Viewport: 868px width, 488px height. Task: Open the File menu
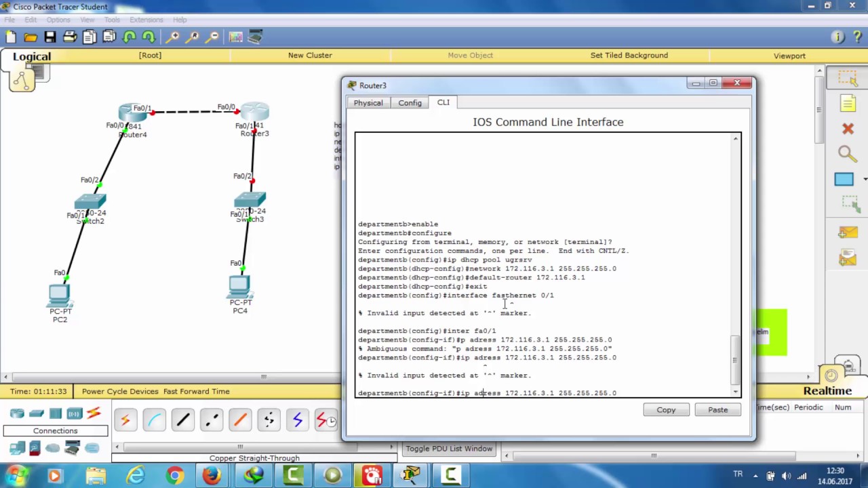(x=9, y=20)
